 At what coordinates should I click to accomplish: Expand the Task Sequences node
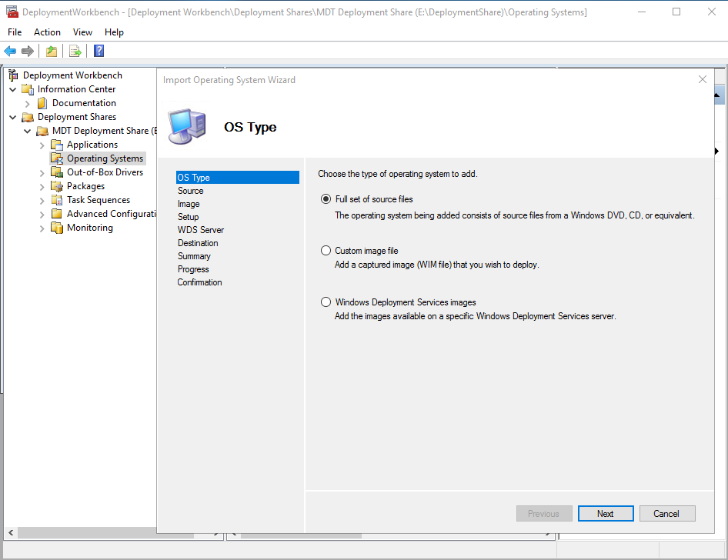42,201
